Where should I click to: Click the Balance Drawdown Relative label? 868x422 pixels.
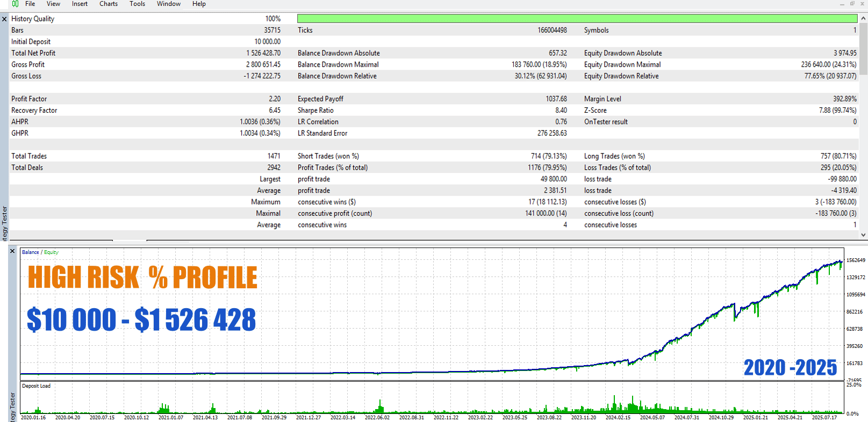pos(337,76)
